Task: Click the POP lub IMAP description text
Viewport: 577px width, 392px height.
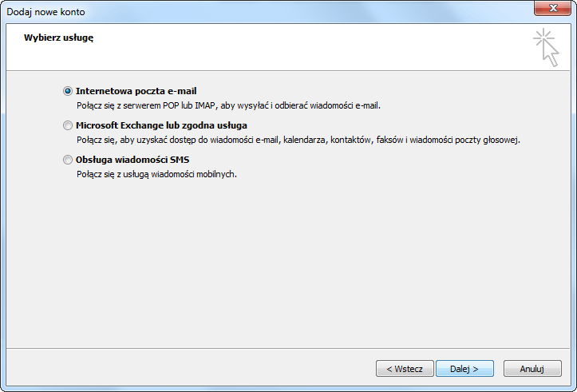Action: click(x=228, y=105)
